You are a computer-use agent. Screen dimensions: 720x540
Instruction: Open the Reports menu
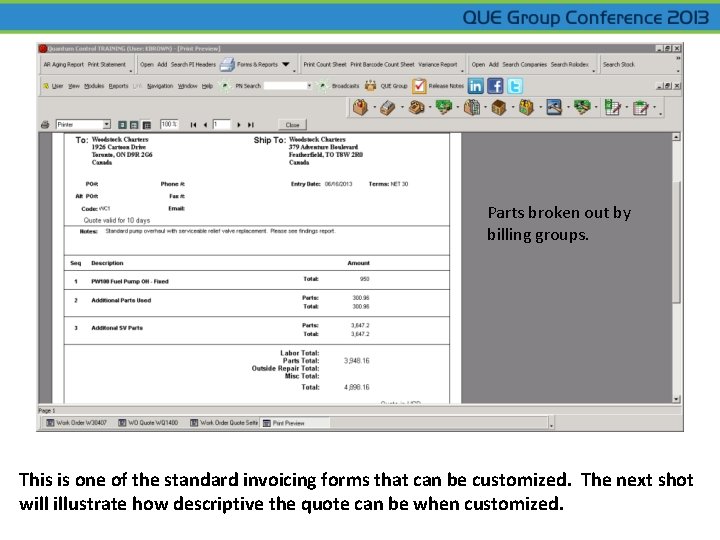(118, 86)
